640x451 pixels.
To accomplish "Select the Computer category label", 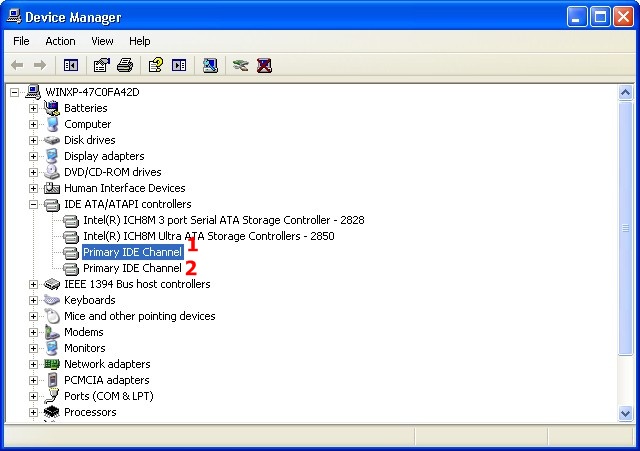I will click(x=87, y=124).
